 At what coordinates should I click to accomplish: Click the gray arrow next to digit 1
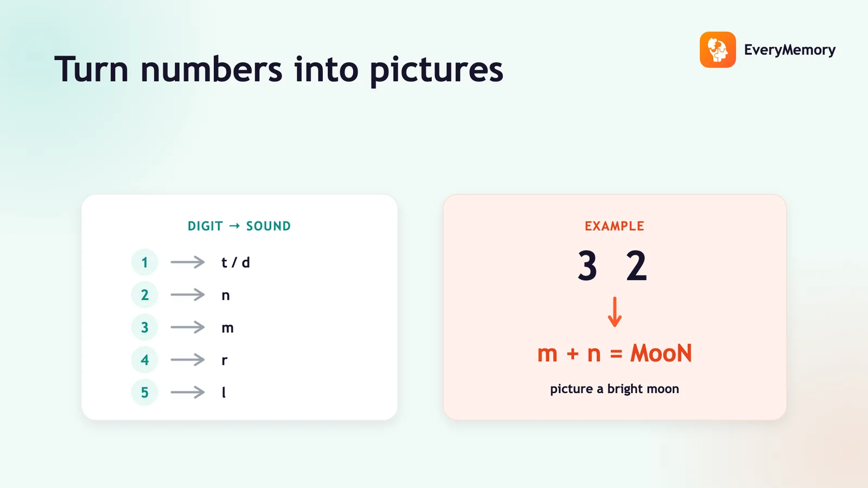point(188,262)
